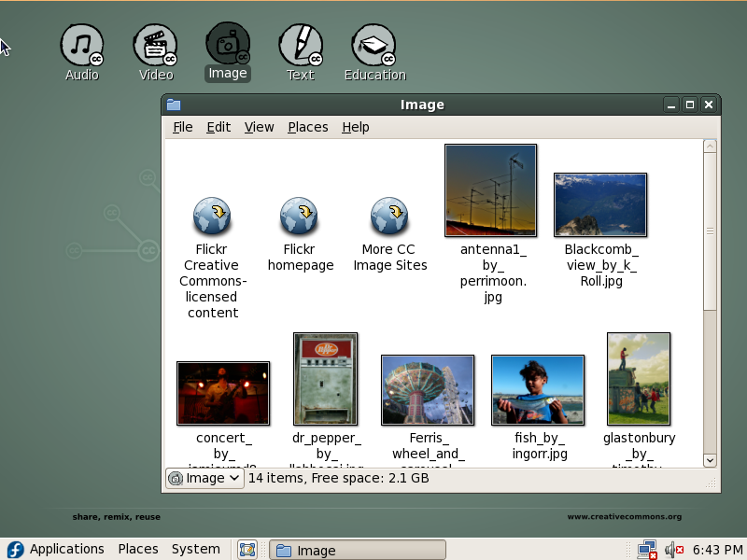Viewport: 747px width, 560px height.
Task: Open the View menu
Action: [260, 127]
